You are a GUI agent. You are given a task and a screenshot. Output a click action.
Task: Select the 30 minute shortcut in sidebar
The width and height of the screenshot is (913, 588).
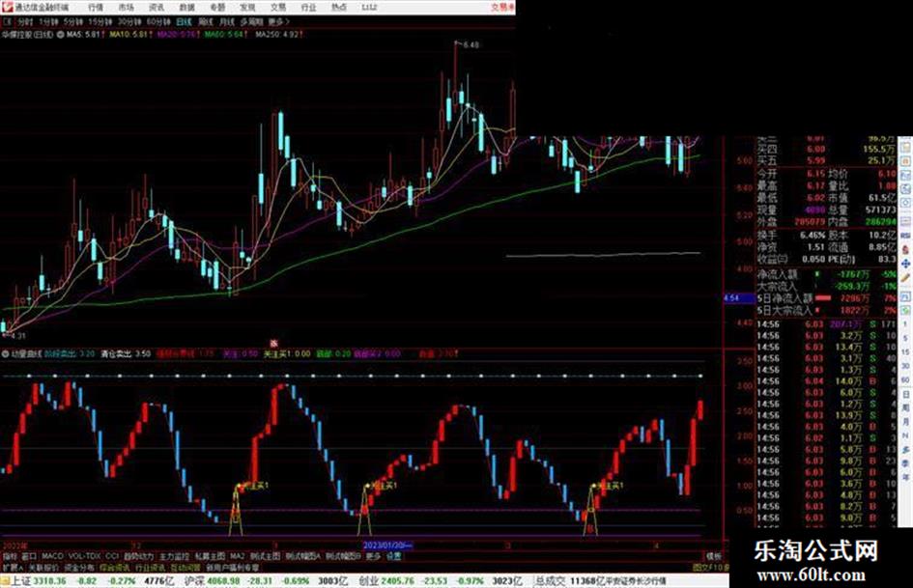tap(906, 366)
